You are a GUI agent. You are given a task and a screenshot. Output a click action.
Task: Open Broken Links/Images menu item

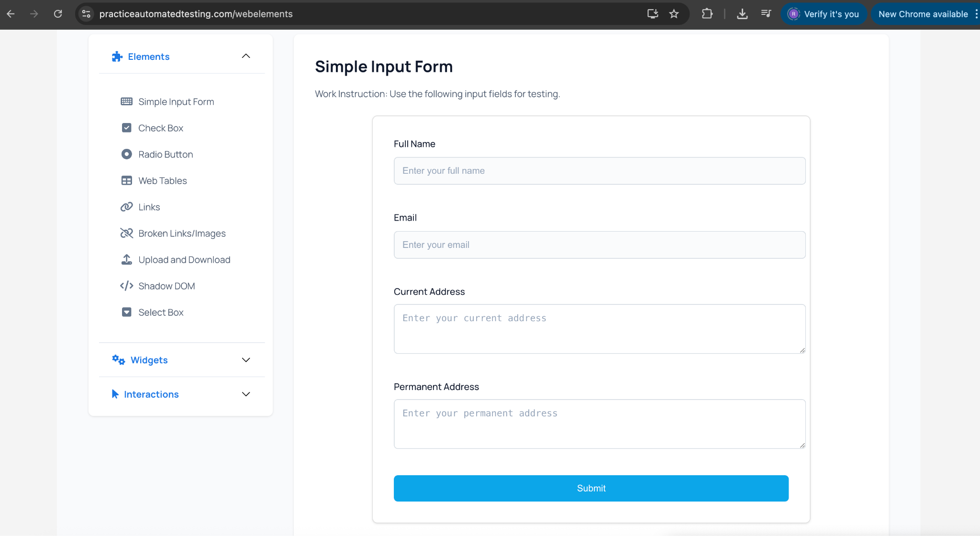(x=182, y=233)
